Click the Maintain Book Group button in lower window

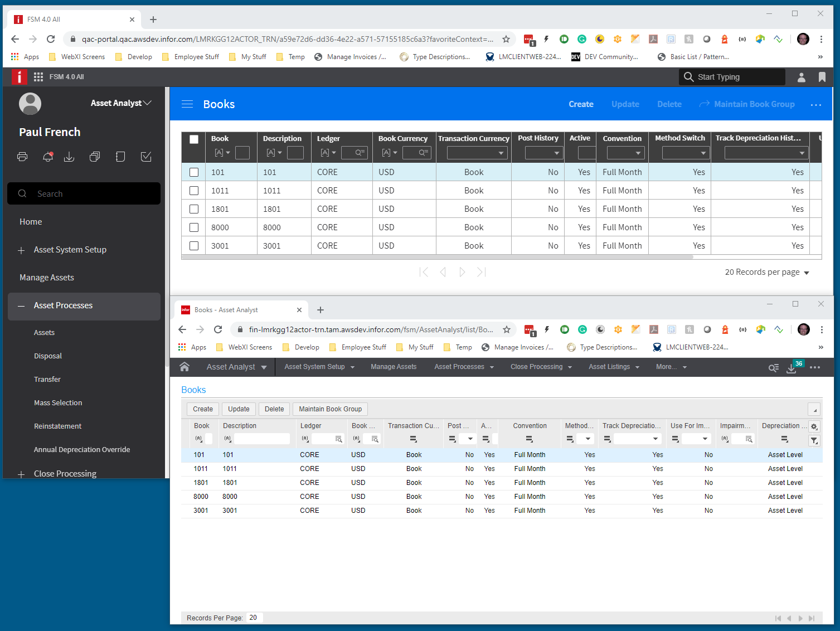pos(330,409)
